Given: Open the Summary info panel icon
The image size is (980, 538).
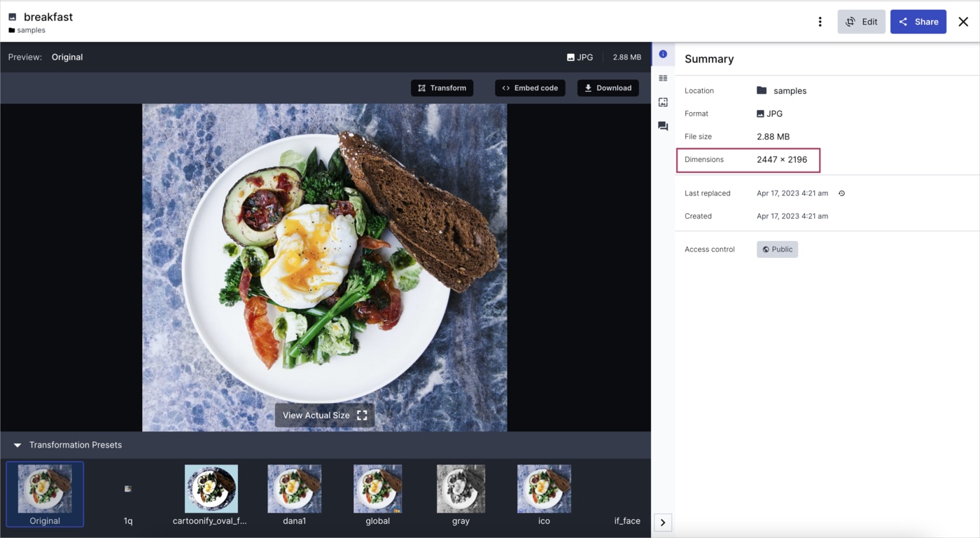Looking at the screenshot, I should [663, 54].
